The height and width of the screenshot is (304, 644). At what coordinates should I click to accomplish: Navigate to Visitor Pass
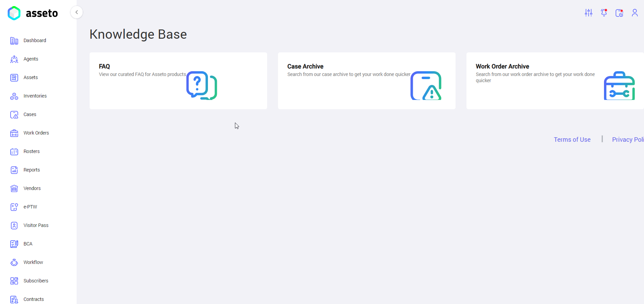(36, 225)
